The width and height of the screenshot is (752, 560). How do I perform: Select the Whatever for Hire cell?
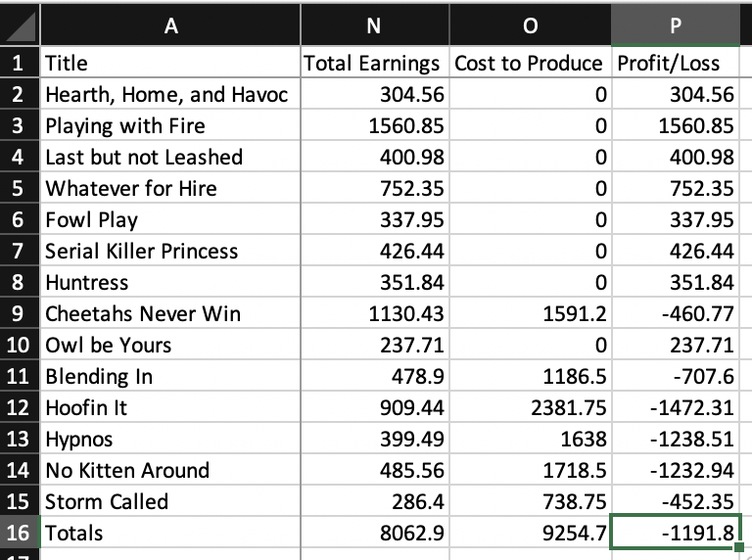pyautogui.click(x=170, y=188)
